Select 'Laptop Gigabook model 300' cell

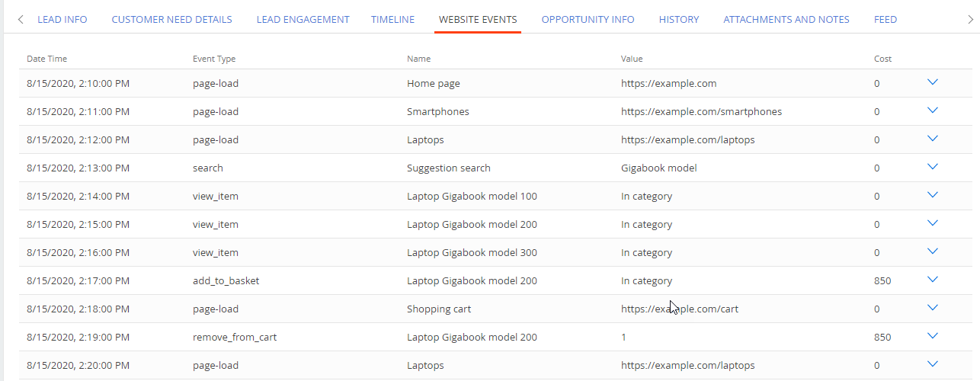[472, 253]
